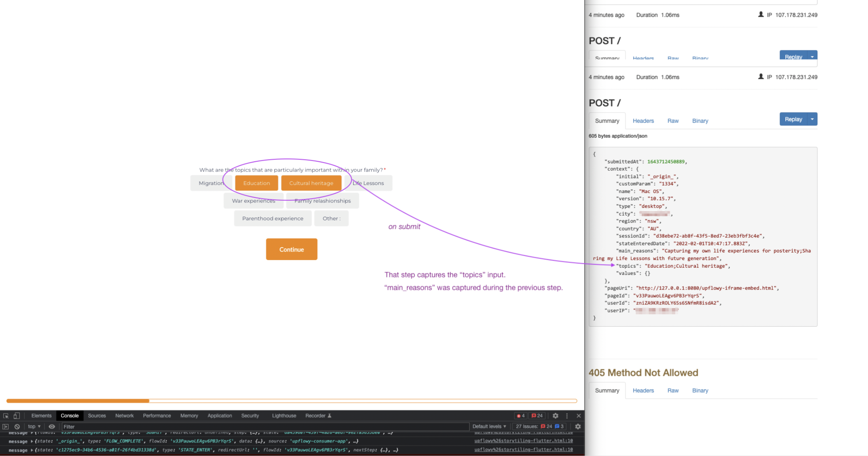868x456 pixels.
Task: Open Summary tab of 605-byte request
Action: (607, 121)
